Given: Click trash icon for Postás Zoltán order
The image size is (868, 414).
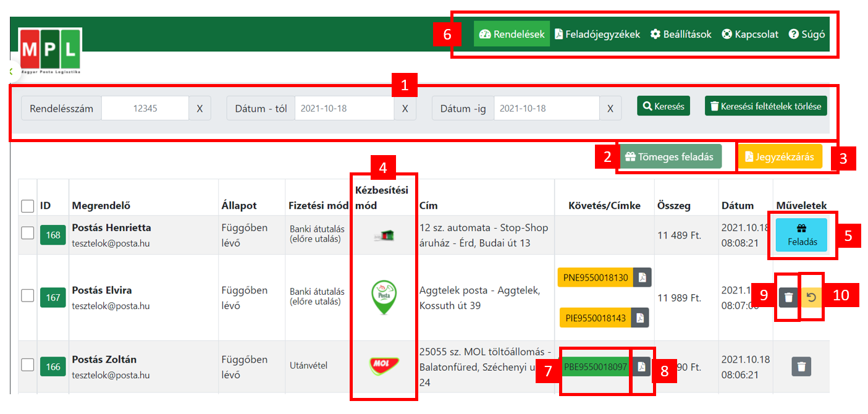Looking at the screenshot, I should coord(801,366).
